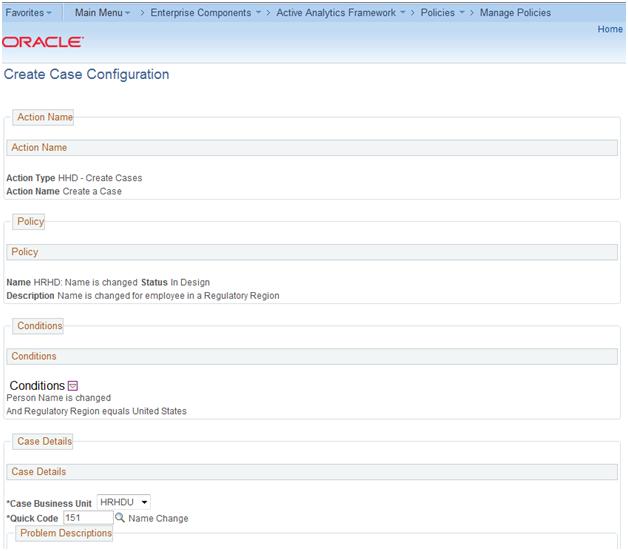The width and height of the screenshot is (628, 551).
Task: Open the Favorites menu
Action: pos(28,13)
